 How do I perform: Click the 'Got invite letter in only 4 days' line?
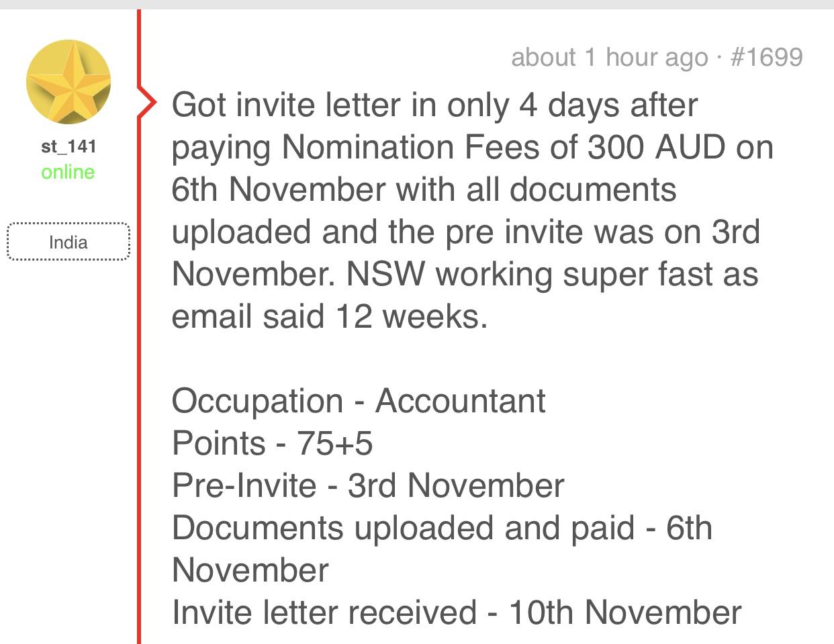(434, 105)
